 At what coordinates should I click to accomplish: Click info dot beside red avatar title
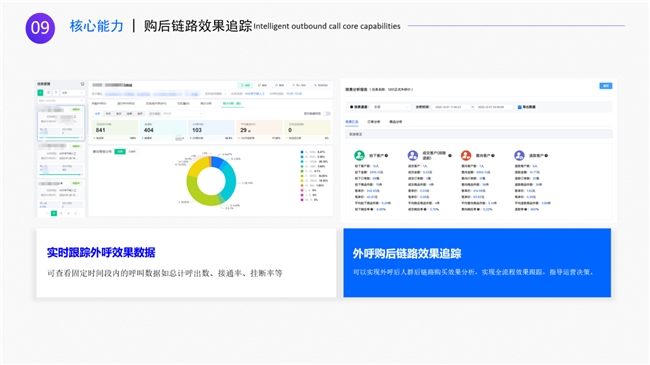493,156
